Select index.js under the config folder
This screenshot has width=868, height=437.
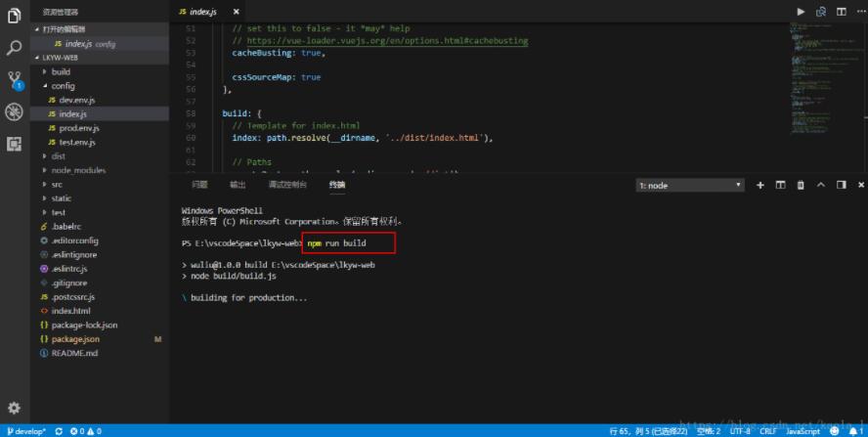click(x=100, y=114)
